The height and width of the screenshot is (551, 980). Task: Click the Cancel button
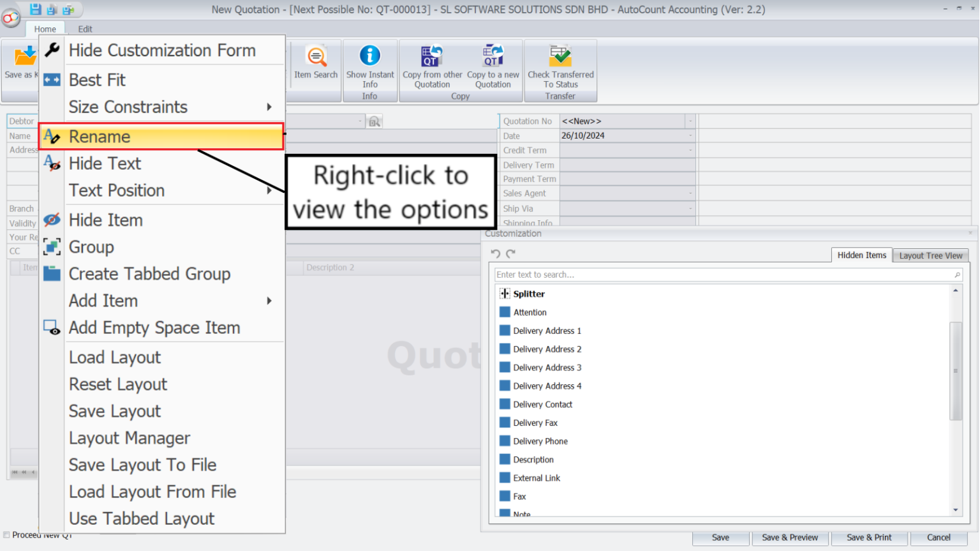tap(939, 538)
